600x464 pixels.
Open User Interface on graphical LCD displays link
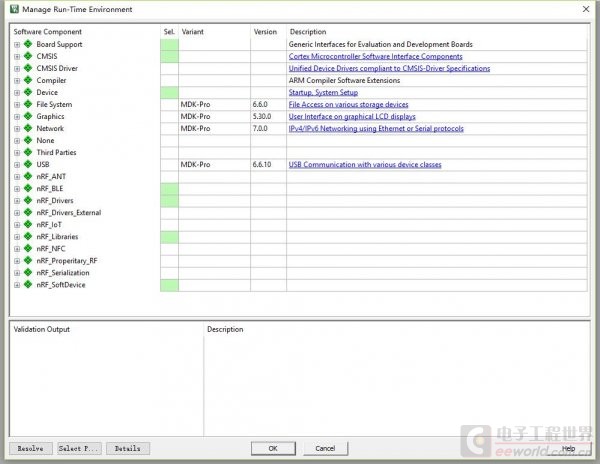(x=352, y=116)
